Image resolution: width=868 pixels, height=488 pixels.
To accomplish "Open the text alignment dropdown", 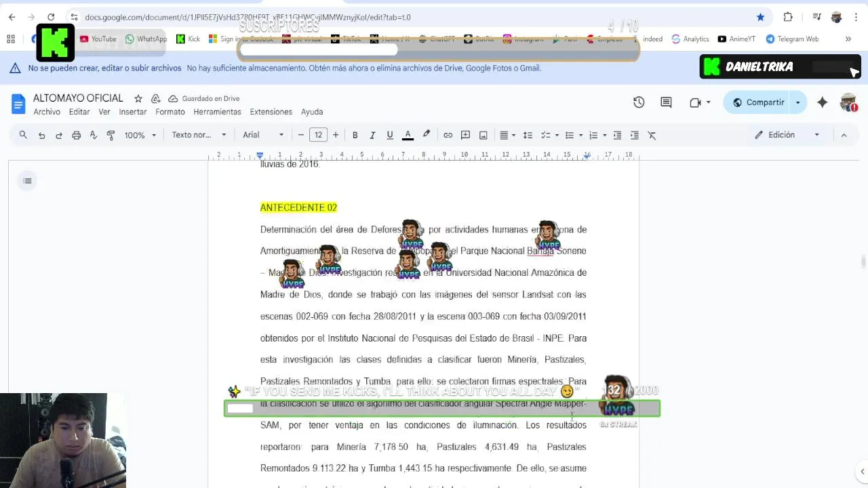I will point(508,135).
